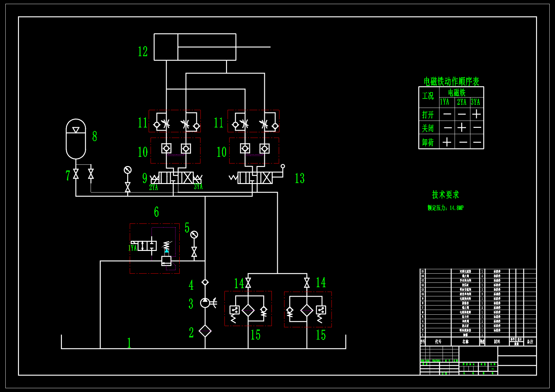Select the left double filter block 15

[x=248, y=309]
